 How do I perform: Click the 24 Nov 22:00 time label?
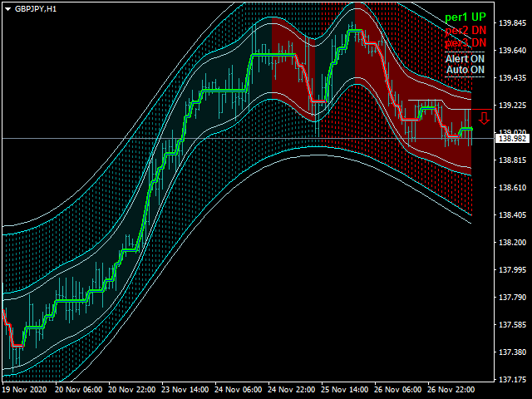click(x=292, y=390)
